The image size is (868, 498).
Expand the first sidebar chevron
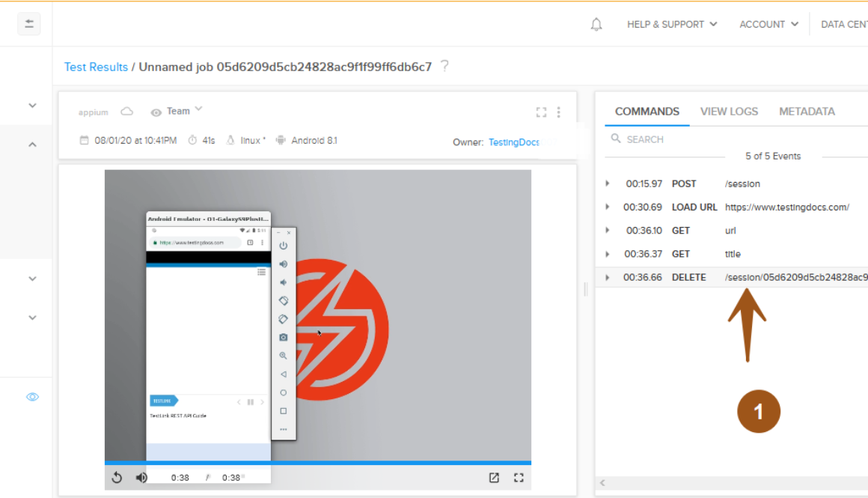click(x=33, y=106)
